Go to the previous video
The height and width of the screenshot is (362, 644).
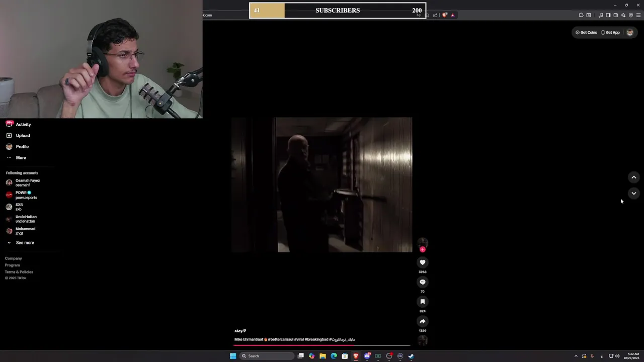click(x=634, y=177)
